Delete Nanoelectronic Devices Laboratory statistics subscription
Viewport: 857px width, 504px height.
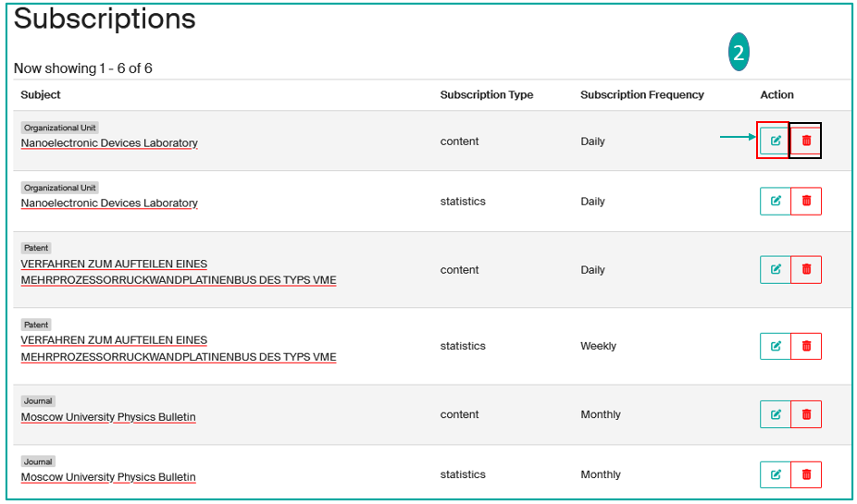point(806,201)
